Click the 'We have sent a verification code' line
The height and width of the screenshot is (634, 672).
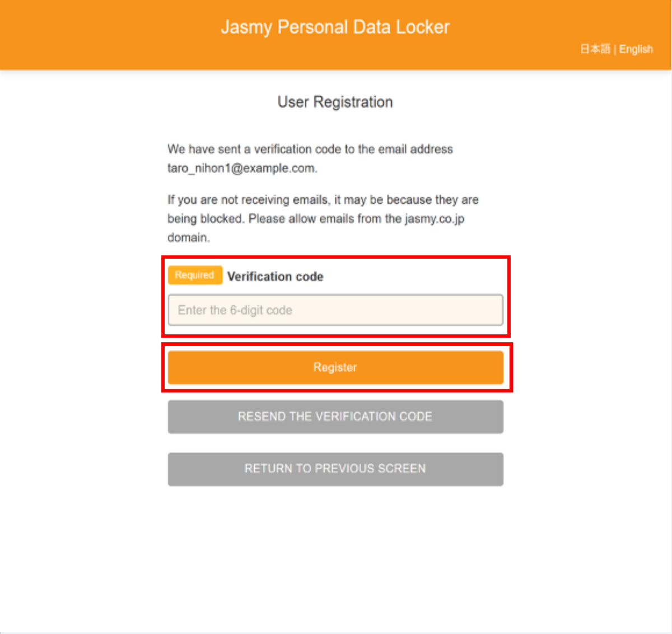pos(310,150)
